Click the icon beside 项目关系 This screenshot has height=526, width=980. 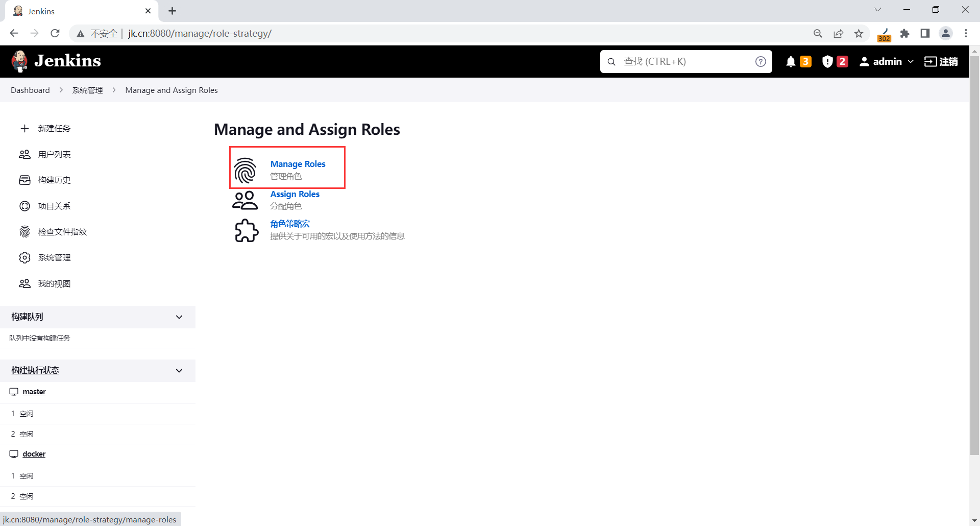24,206
